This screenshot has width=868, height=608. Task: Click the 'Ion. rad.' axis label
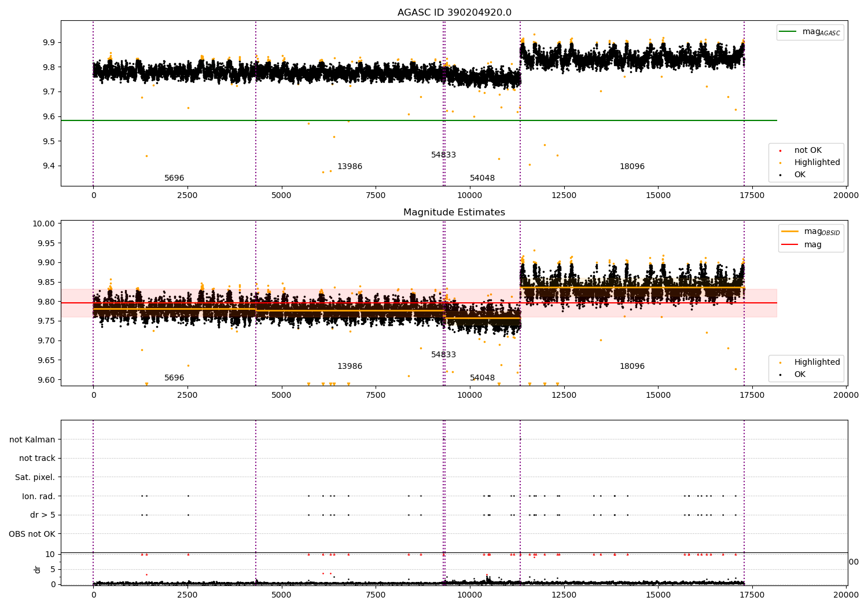tap(39, 496)
